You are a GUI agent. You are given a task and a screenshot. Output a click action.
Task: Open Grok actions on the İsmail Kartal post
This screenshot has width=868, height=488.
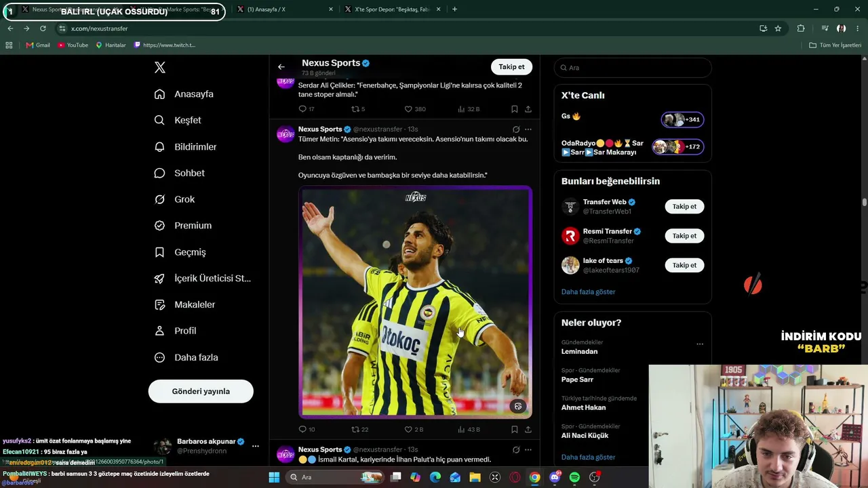[516, 450]
